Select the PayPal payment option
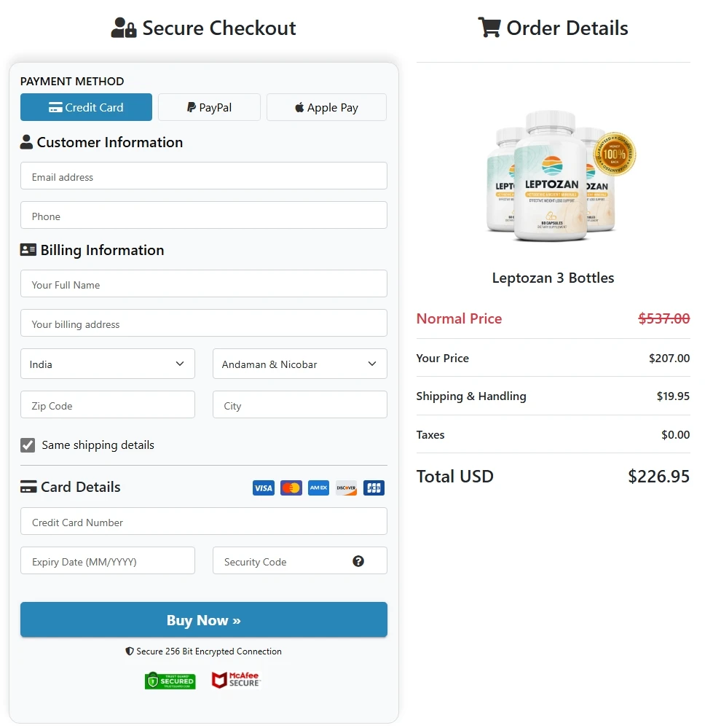 209,107
